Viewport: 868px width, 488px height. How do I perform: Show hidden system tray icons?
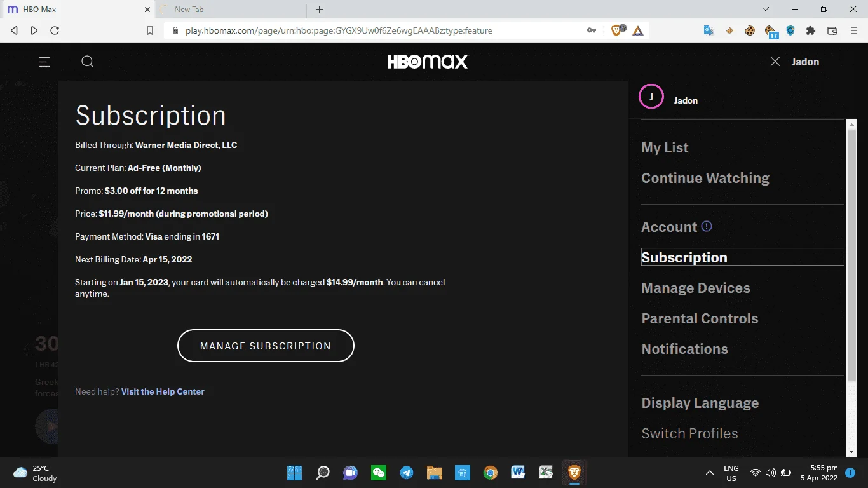click(710, 473)
